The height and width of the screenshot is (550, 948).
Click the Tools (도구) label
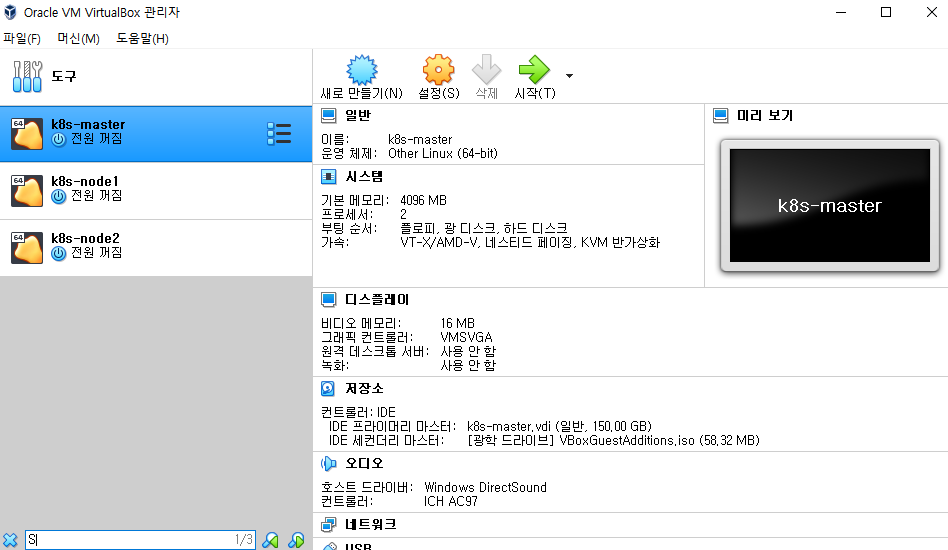[64, 76]
